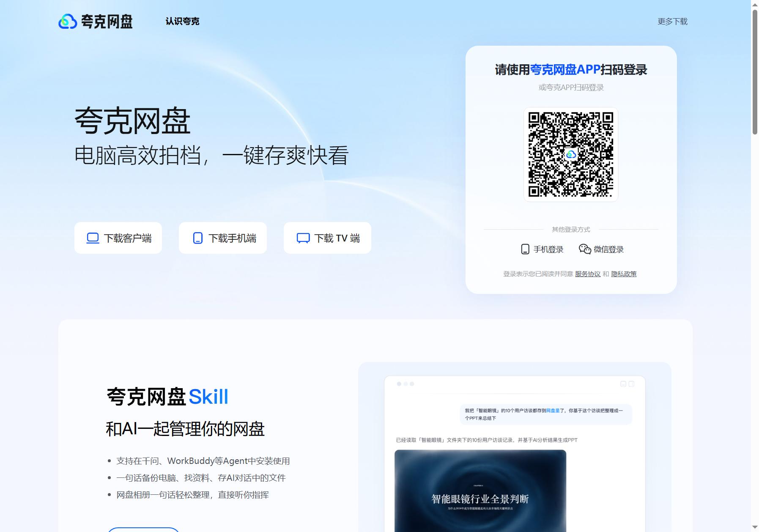Click the 下载 TV 端 button

coord(327,238)
